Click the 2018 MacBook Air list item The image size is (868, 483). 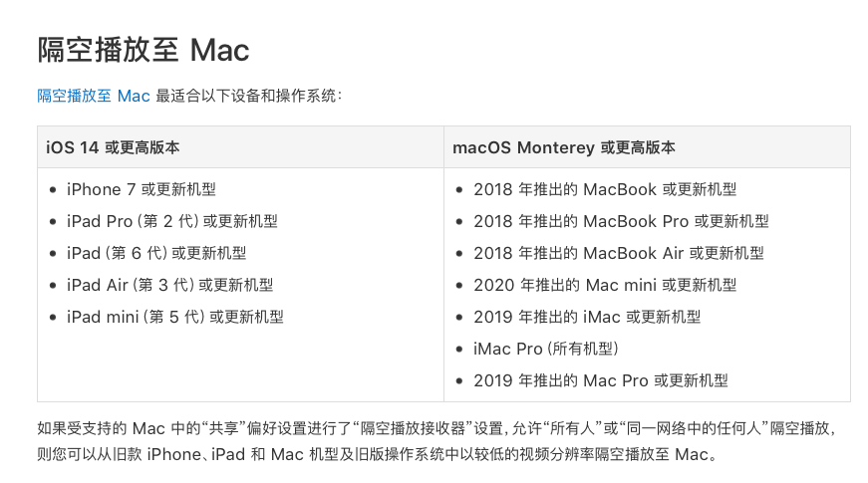tap(619, 253)
